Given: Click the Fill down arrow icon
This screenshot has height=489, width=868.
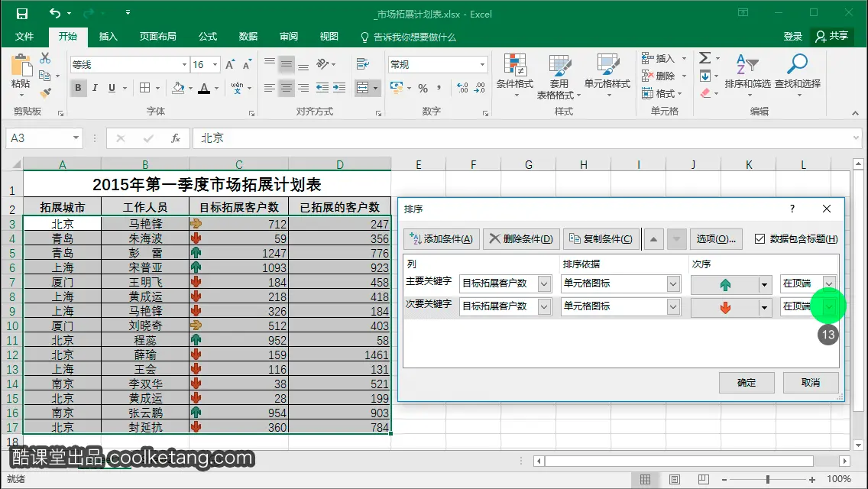Looking at the screenshot, I should [x=705, y=76].
